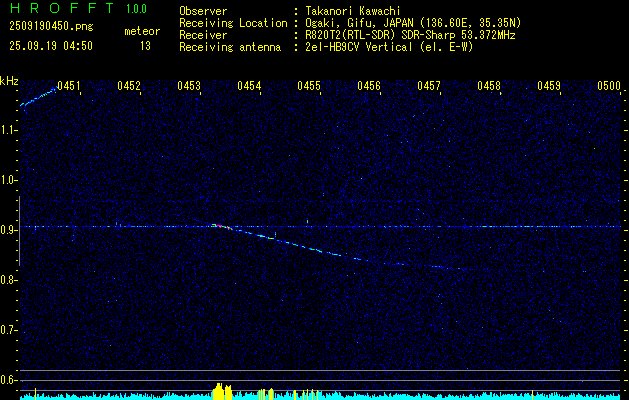Select the 0455 time tick label
The width and height of the screenshot is (629, 400).
tap(308, 86)
